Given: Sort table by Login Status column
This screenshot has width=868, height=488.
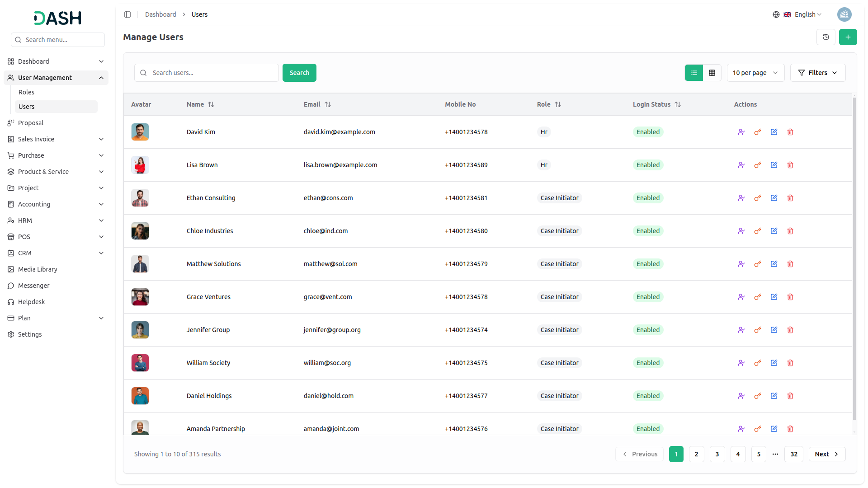Looking at the screenshot, I should point(678,104).
